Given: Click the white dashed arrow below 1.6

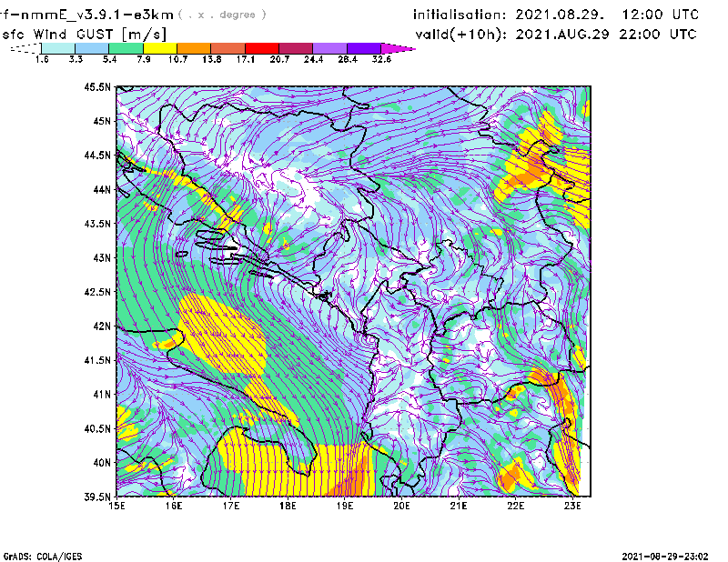Looking at the screenshot, I should (25, 48).
